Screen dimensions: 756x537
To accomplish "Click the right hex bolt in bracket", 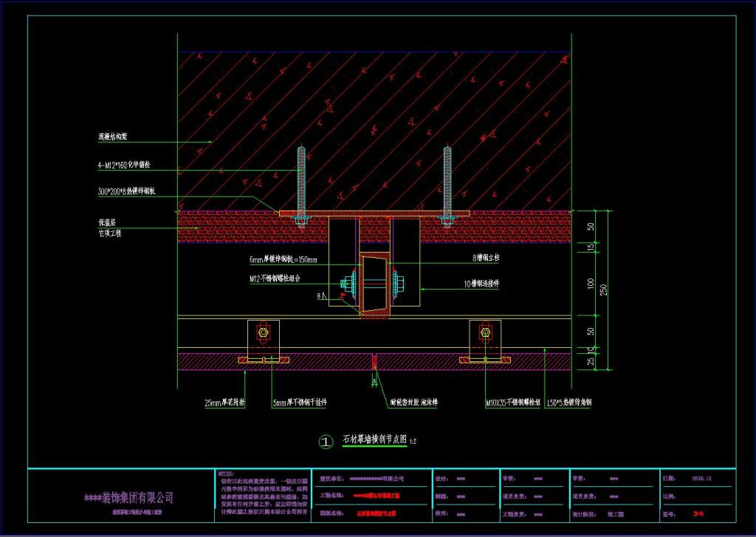I will pos(486,332).
